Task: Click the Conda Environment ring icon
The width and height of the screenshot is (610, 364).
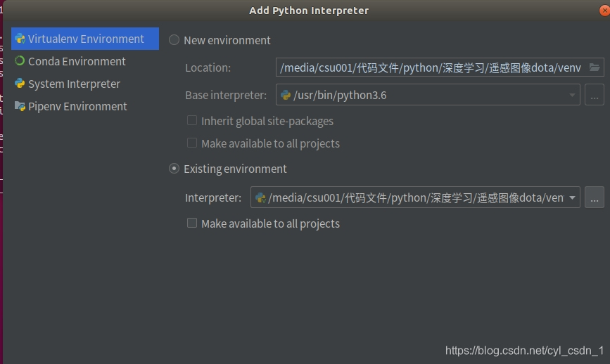Action: coord(20,61)
